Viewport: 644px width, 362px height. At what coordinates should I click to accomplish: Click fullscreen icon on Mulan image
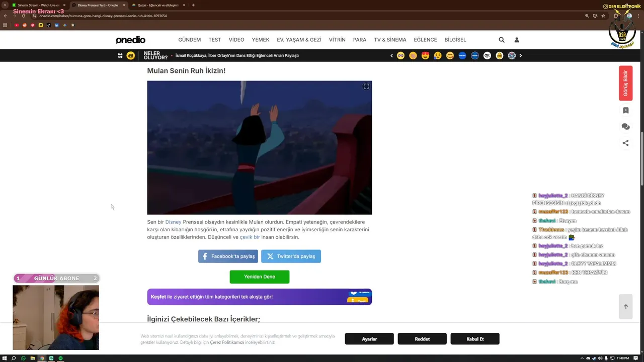[366, 86]
